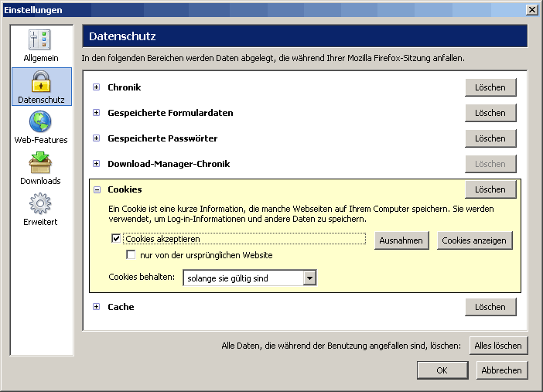This screenshot has height=392, width=543.
Task: Clear Chronik with its Löschen button
Action: 490,87
